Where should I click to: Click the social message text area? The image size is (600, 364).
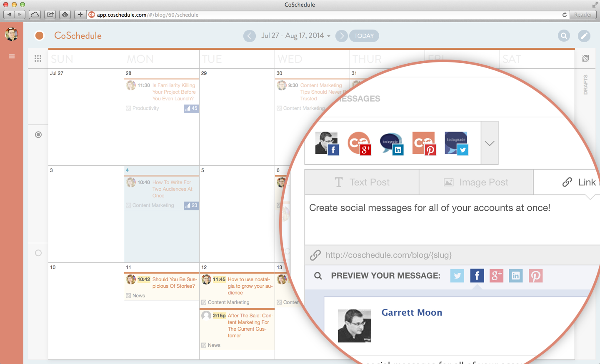pos(452,220)
